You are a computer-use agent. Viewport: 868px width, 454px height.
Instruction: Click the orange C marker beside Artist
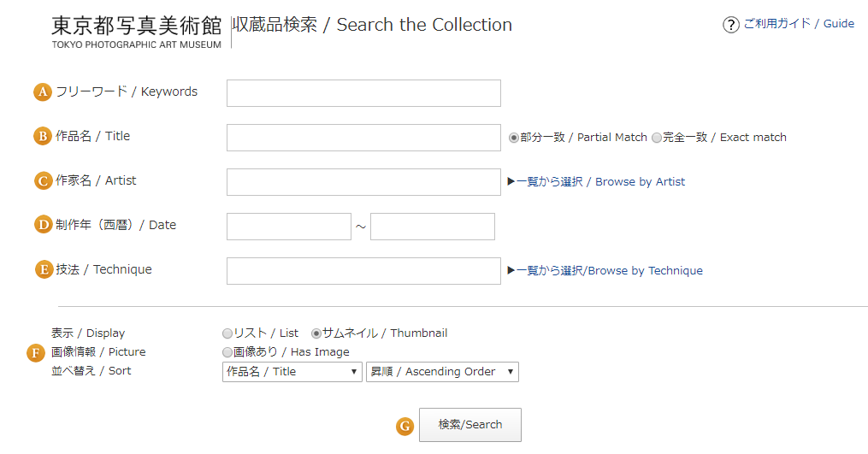click(43, 181)
